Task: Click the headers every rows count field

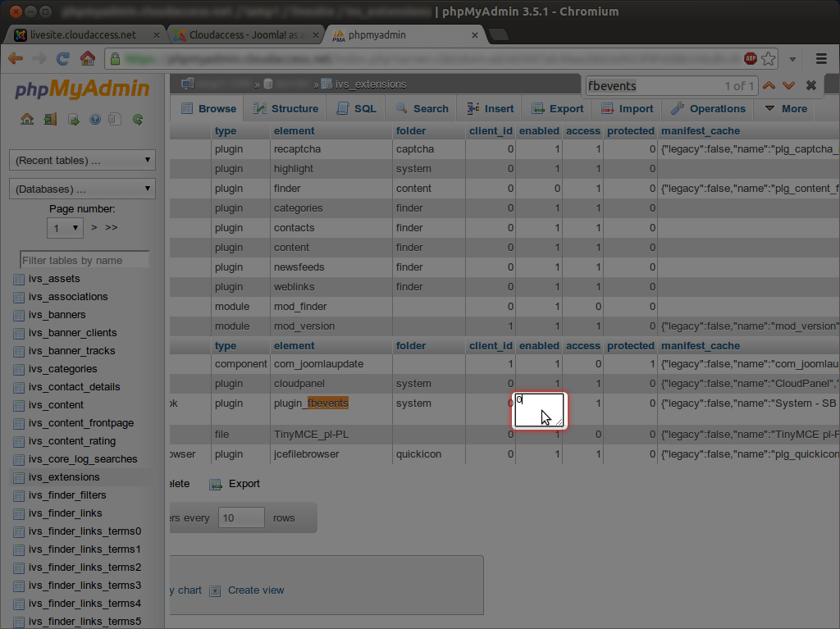Action: 241,517
